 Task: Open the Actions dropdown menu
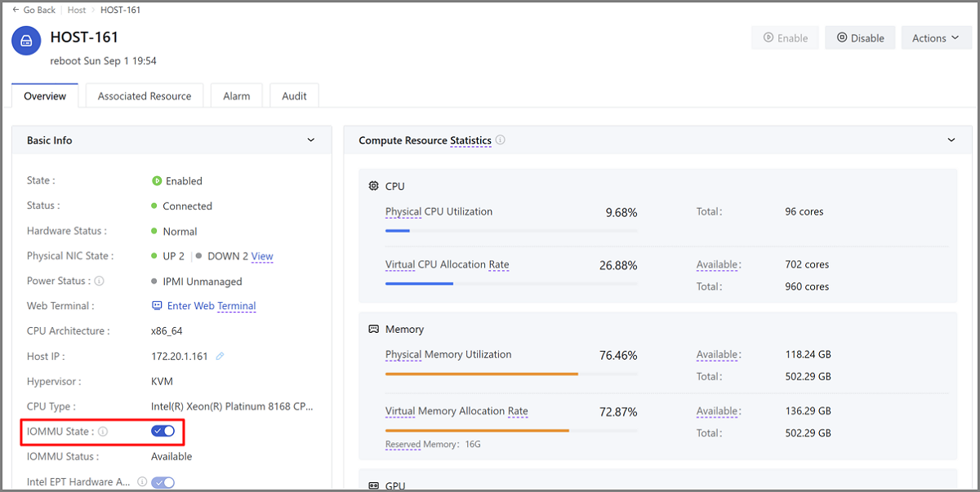[936, 38]
